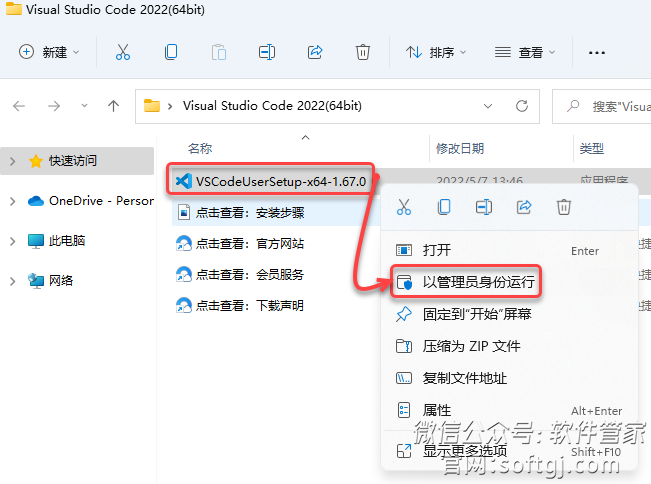The width and height of the screenshot is (651, 484).
Task: Expand the 此电脑 tree node
Action: click(12, 241)
